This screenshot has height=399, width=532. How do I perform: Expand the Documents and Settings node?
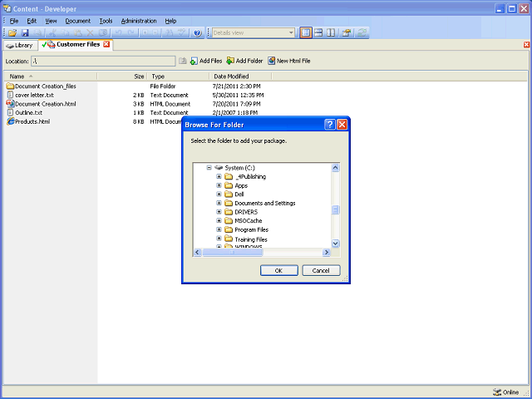click(x=219, y=203)
